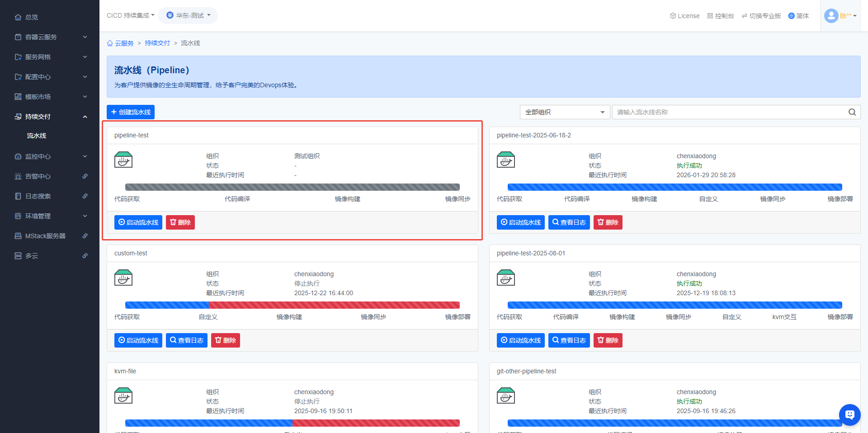868x433 pixels.
Task: Delete the pipeline-test pipeline
Action: pyautogui.click(x=180, y=222)
